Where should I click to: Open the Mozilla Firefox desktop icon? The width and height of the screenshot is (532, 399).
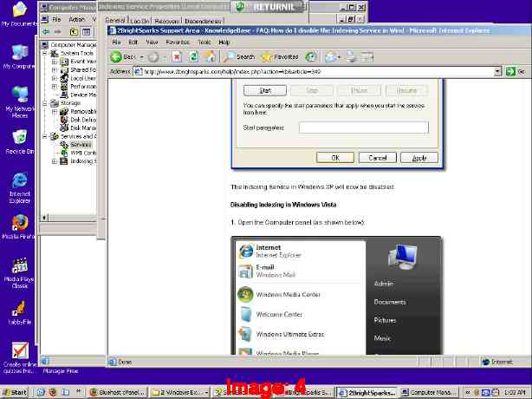click(x=19, y=226)
